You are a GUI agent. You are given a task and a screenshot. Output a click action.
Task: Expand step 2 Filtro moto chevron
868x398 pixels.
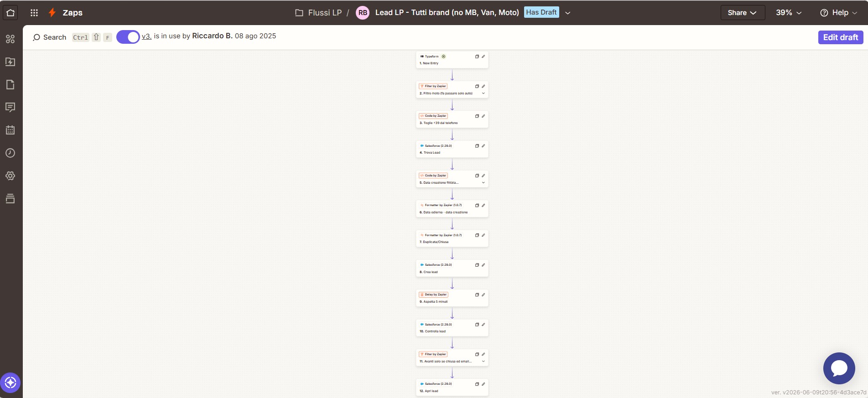tap(483, 93)
